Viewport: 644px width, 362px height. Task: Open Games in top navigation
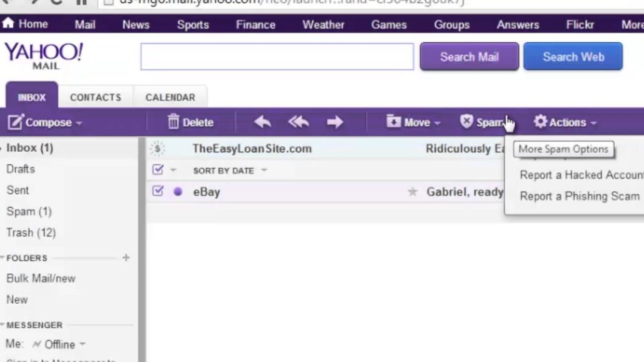[x=389, y=25]
